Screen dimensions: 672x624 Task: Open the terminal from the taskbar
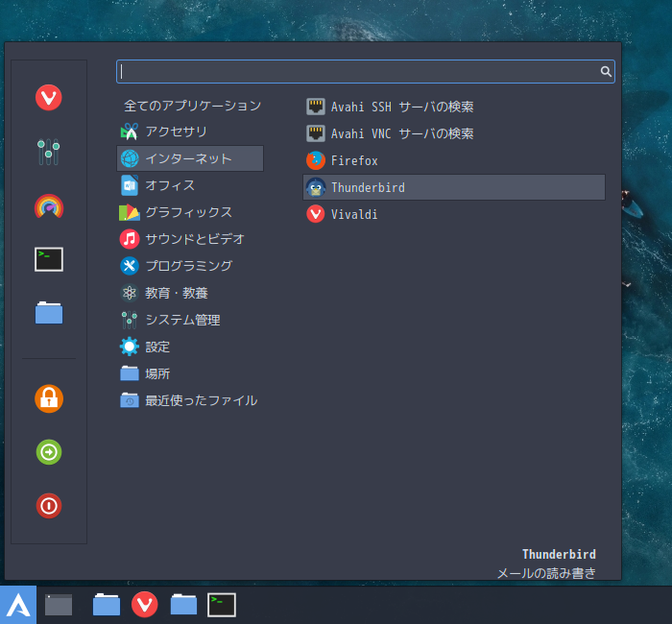222,605
